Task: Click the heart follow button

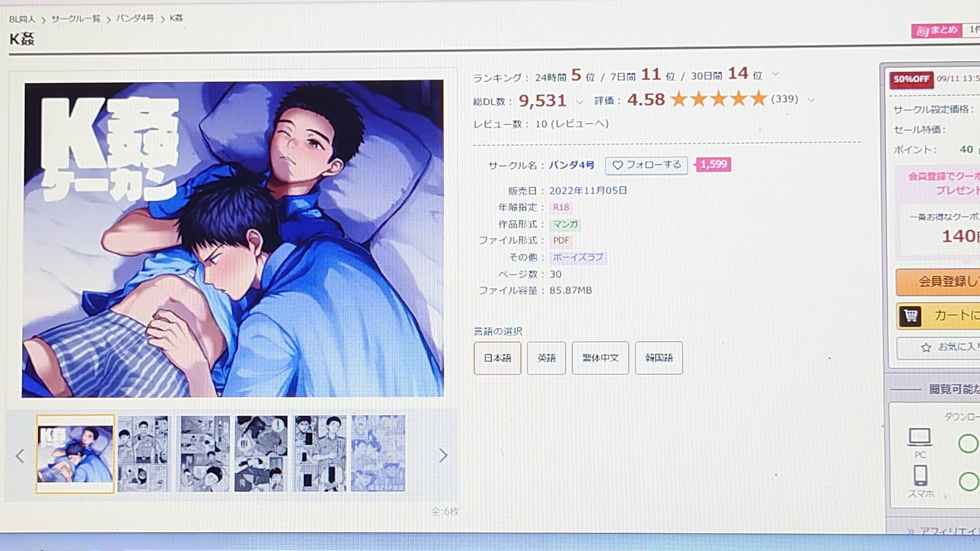Action: point(646,165)
